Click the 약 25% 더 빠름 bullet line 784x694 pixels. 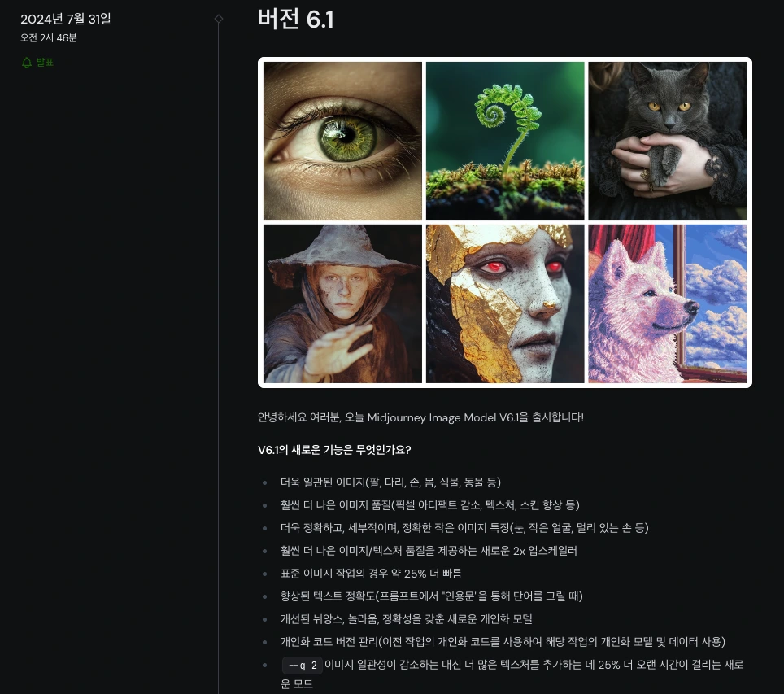click(371, 574)
